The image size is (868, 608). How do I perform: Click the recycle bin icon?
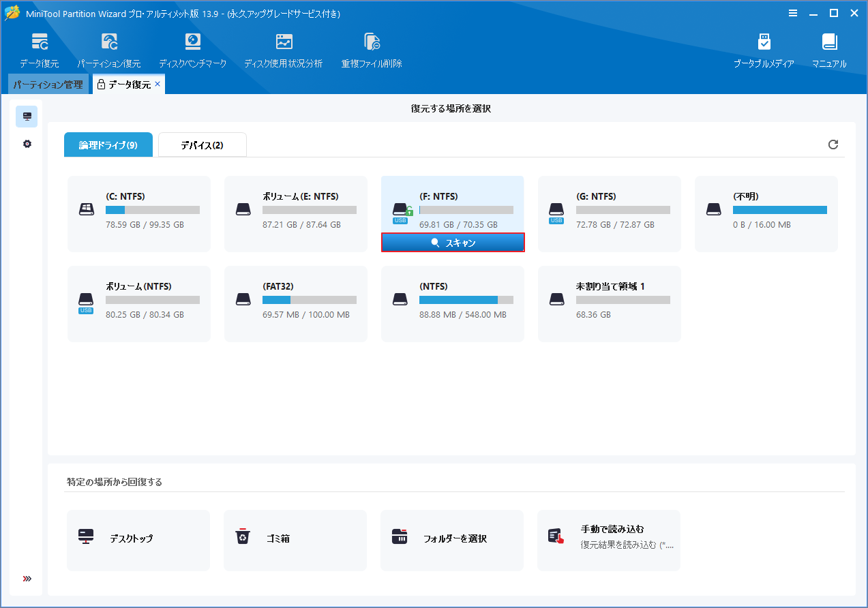click(243, 537)
